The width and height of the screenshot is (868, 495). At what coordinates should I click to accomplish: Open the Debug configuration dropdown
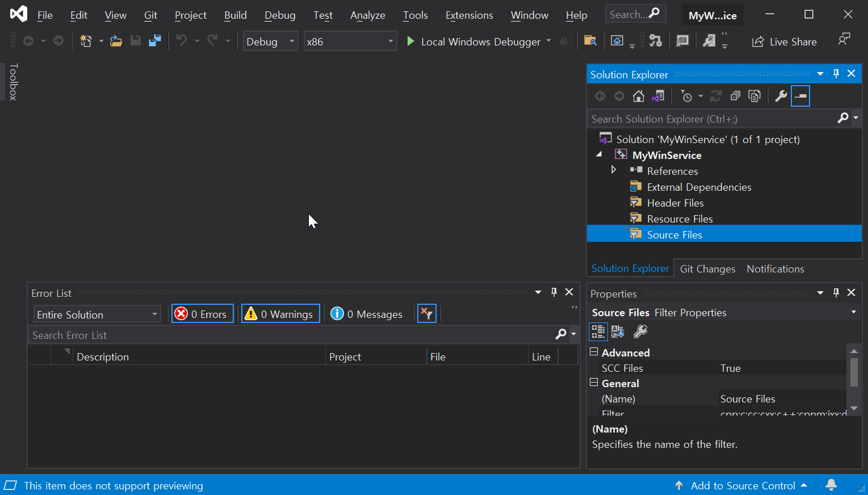(x=270, y=41)
